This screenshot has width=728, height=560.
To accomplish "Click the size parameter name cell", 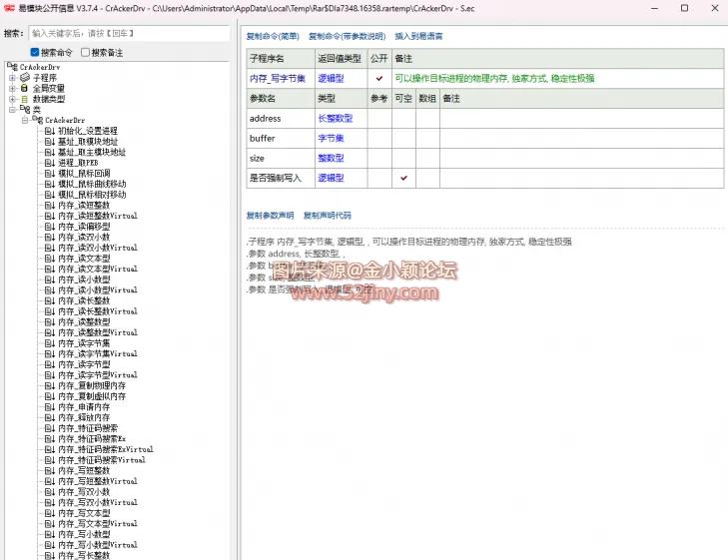I will coord(281,158).
